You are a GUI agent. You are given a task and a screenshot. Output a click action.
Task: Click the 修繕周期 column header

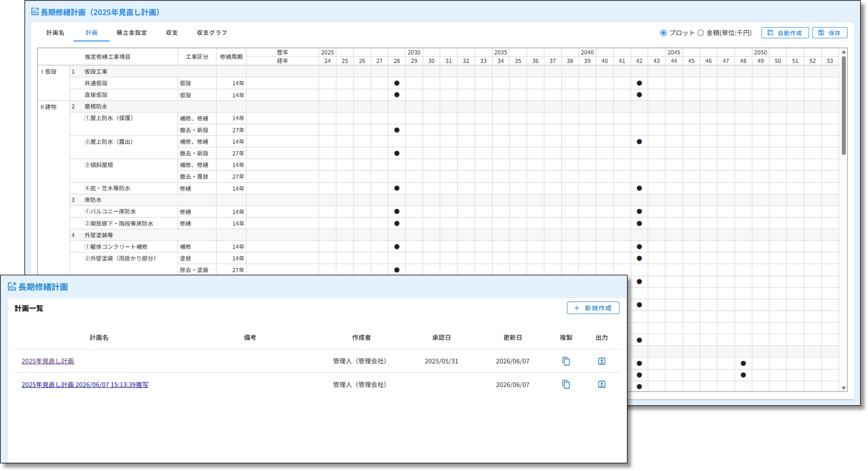tap(231, 57)
